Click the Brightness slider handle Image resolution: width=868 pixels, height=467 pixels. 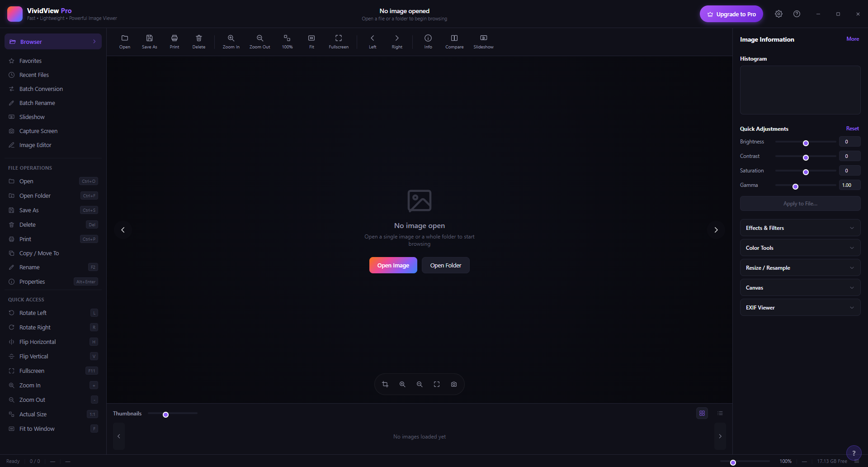(x=806, y=143)
